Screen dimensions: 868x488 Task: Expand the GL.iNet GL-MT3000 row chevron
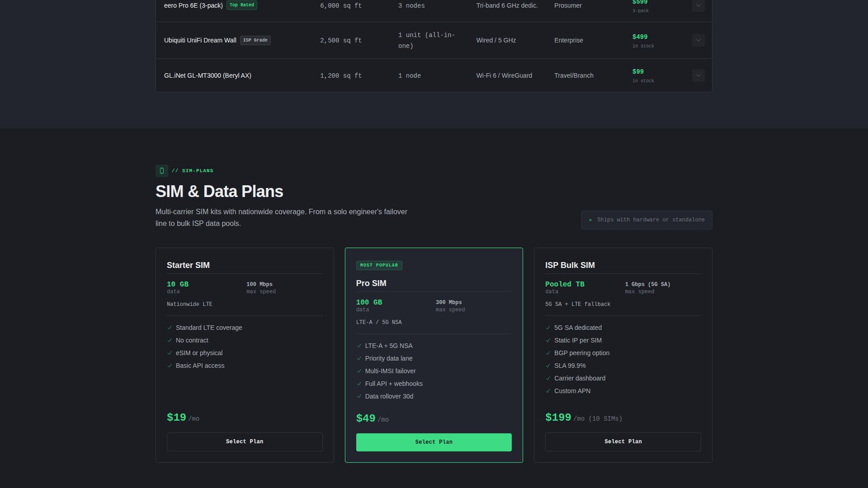tap(698, 75)
